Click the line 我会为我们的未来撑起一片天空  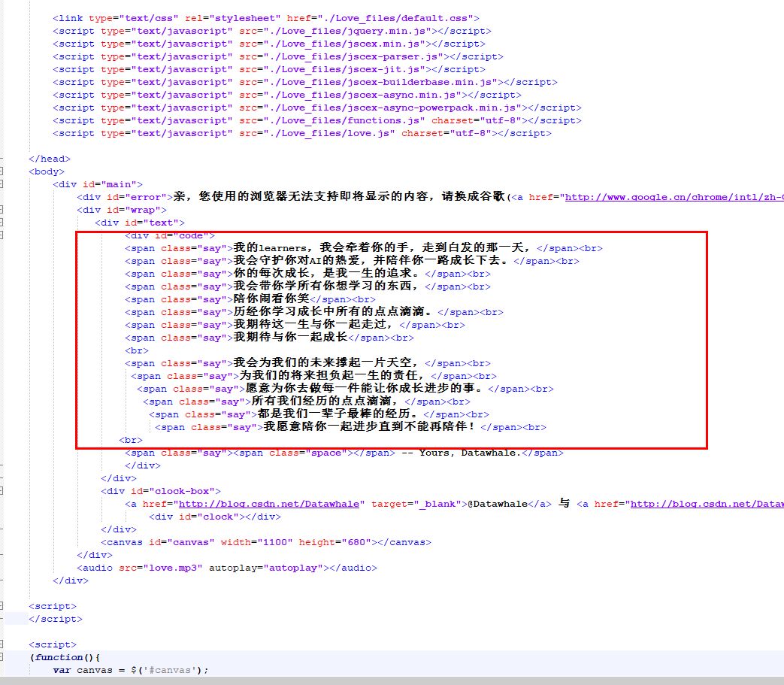307,363
